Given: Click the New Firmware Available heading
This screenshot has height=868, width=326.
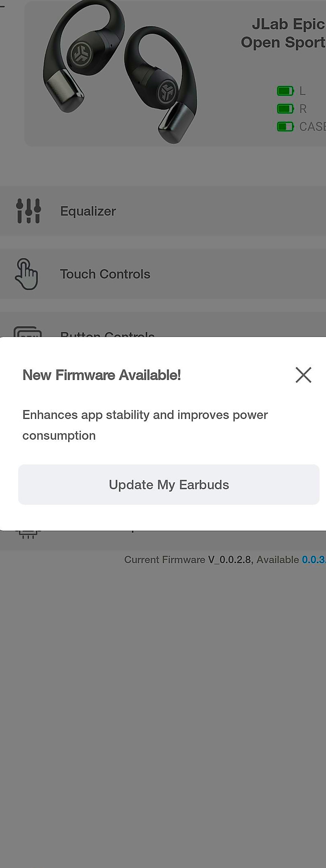Looking at the screenshot, I should coord(101,375).
